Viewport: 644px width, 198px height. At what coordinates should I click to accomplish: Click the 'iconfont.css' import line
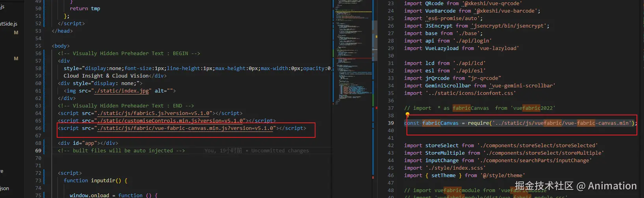click(x=460, y=93)
